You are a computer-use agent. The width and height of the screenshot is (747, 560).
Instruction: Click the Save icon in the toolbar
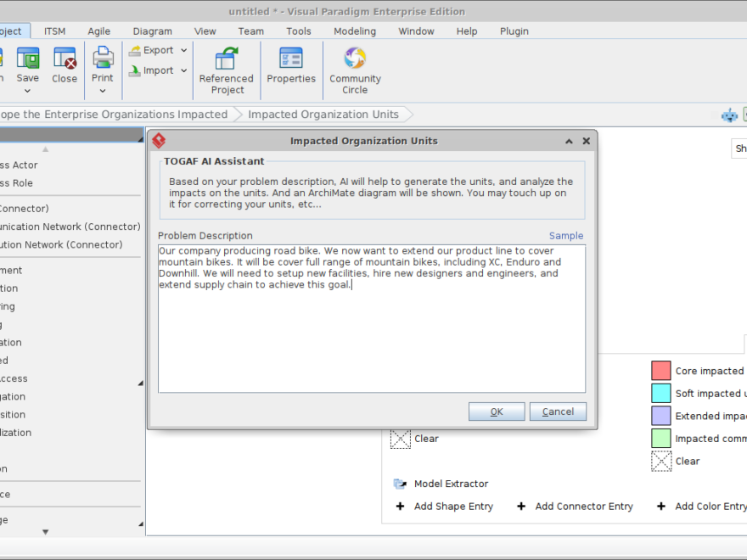tap(27, 59)
